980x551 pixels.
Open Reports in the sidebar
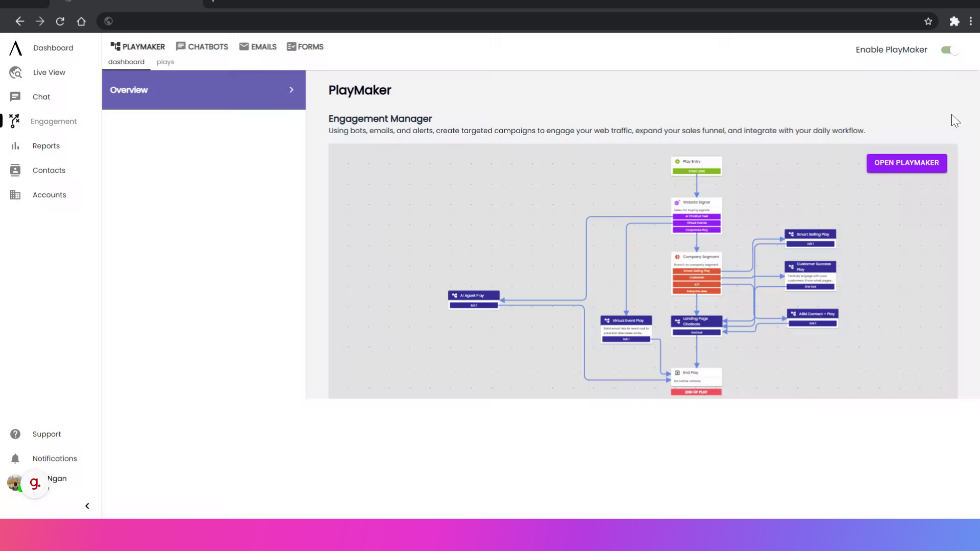coord(46,146)
